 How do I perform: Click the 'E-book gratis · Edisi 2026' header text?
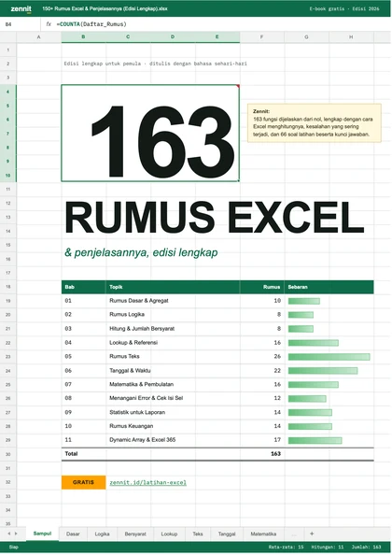[344, 8]
